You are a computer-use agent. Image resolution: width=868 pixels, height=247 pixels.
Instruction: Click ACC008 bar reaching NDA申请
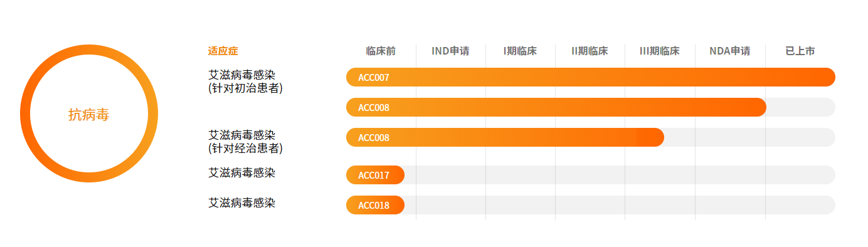[556, 107]
